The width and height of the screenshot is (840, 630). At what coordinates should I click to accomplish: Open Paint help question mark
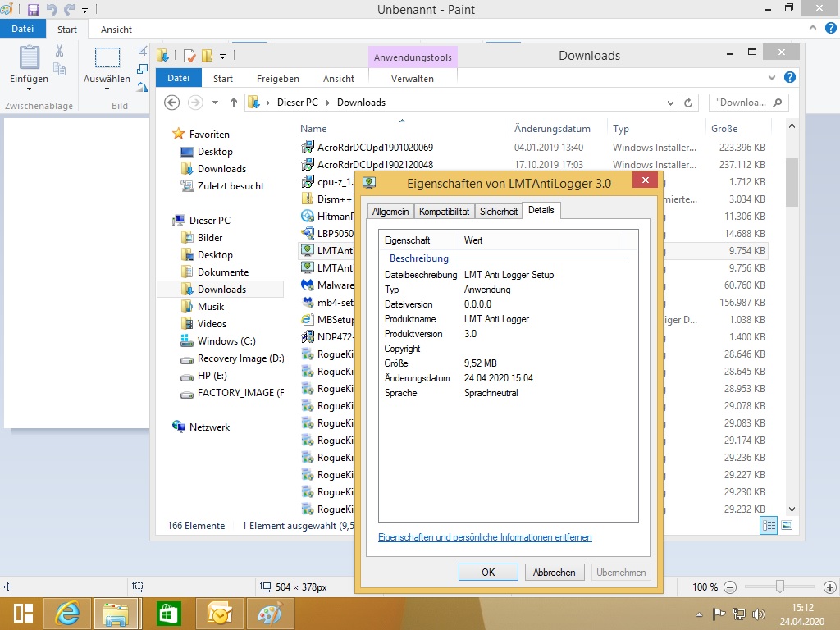[x=830, y=29]
